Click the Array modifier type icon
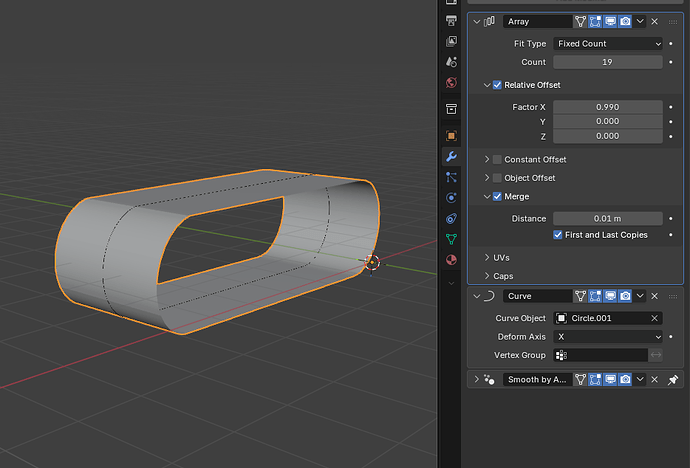690x468 pixels. pyautogui.click(x=489, y=21)
